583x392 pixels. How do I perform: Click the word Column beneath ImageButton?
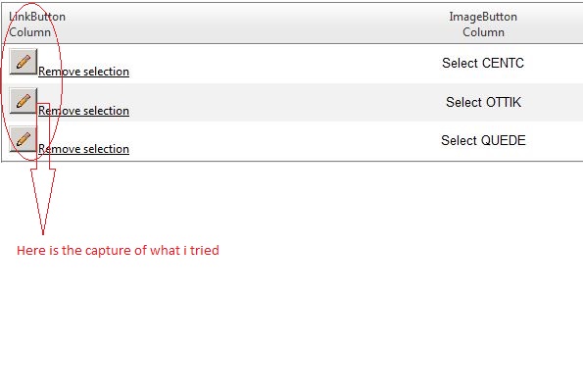pos(483,32)
